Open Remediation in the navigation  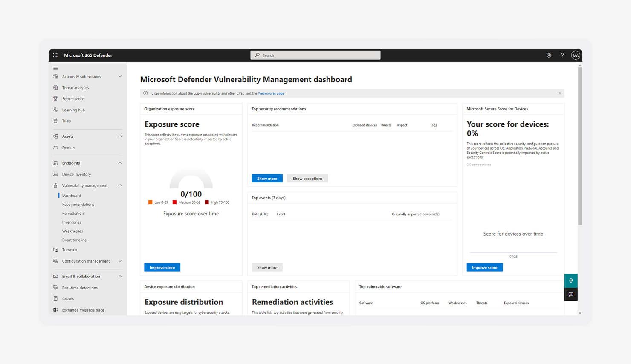pyautogui.click(x=73, y=214)
